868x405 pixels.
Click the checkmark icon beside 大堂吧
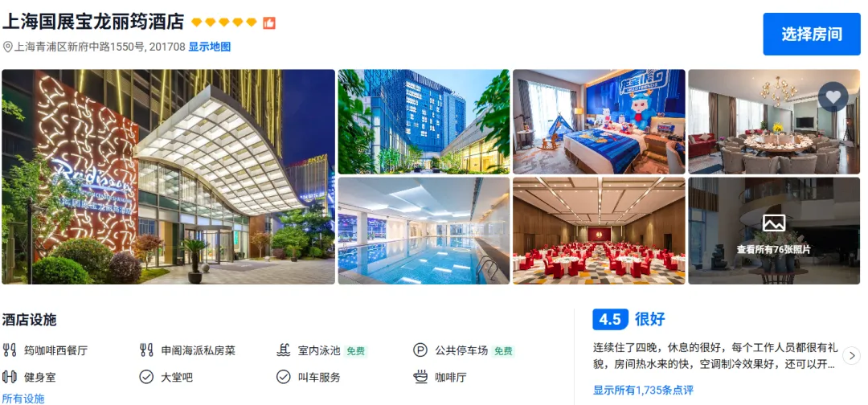[146, 378]
